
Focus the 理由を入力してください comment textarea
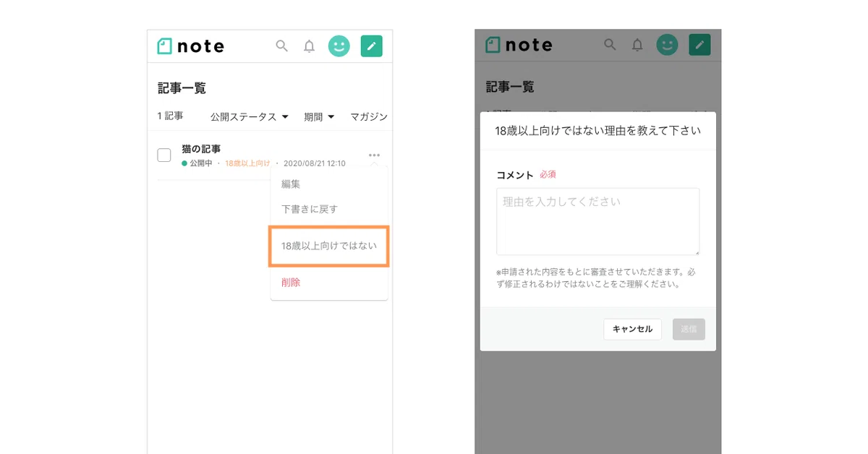[x=597, y=221]
